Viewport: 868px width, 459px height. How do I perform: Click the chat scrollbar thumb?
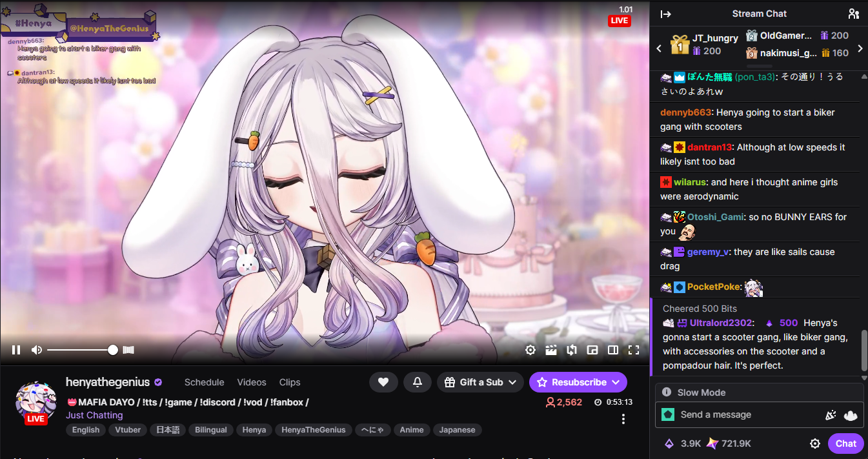click(863, 351)
